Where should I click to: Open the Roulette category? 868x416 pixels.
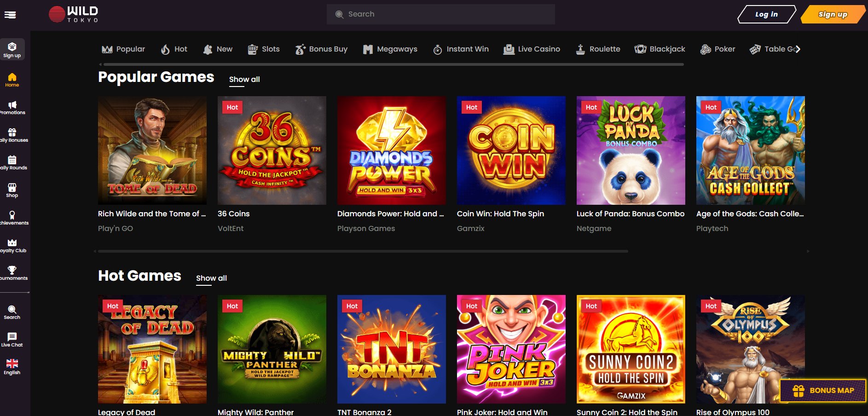(x=598, y=49)
